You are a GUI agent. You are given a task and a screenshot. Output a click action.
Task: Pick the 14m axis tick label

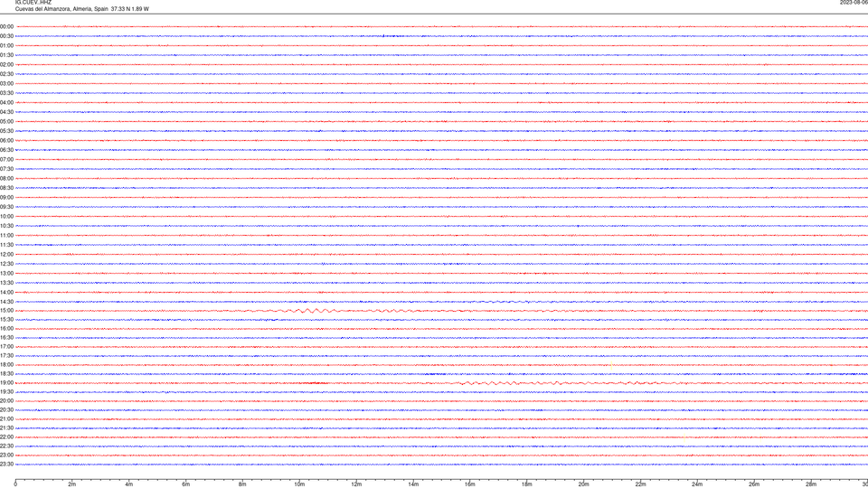413,484
